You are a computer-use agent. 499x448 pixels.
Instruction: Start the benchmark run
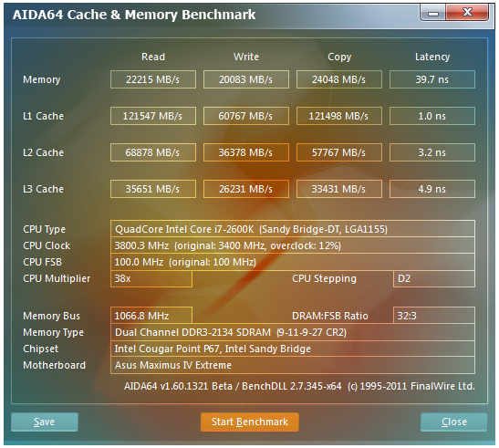(250, 422)
